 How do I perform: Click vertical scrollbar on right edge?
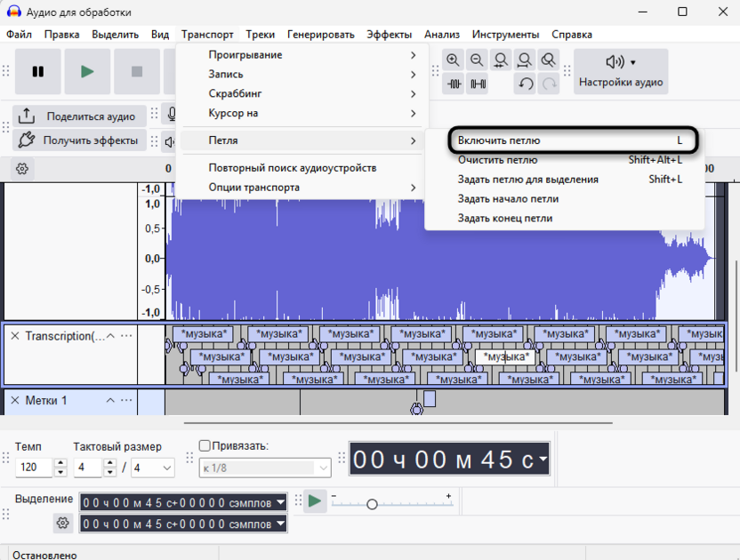click(x=736, y=316)
